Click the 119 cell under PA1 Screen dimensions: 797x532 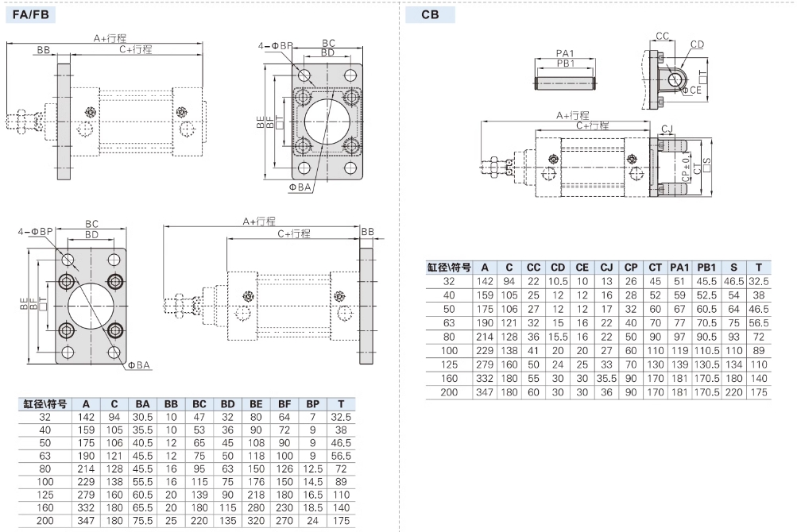point(679,351)
